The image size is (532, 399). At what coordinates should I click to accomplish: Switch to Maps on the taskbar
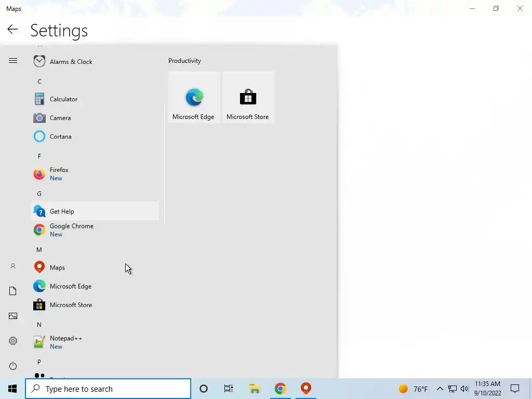(x=306, y=389)
